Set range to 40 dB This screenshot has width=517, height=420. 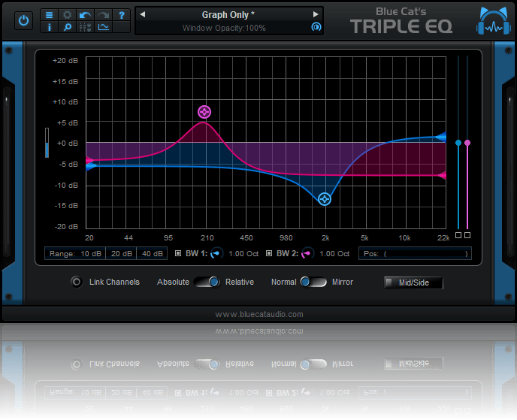coord(152,253)
